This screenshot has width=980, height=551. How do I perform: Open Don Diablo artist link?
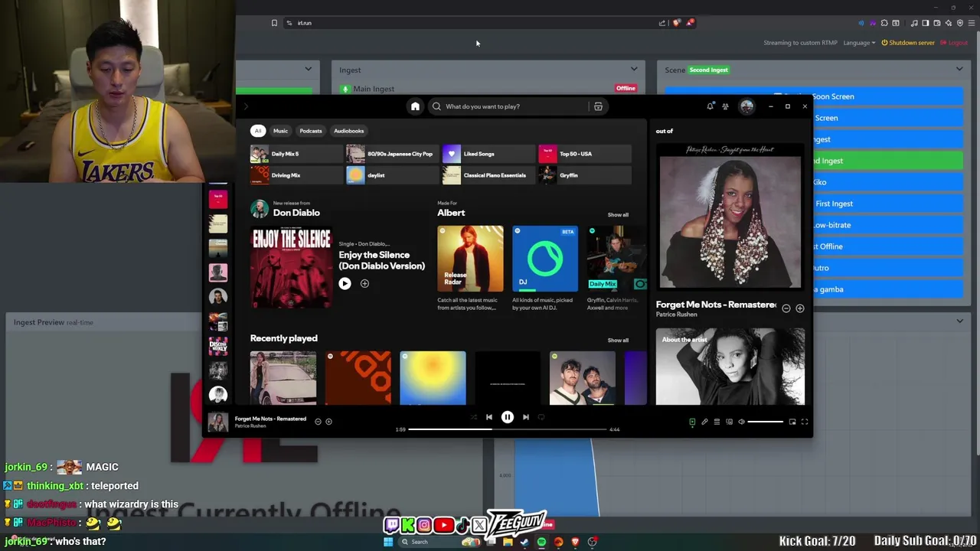pyautogui.click(x=296, y=213)
